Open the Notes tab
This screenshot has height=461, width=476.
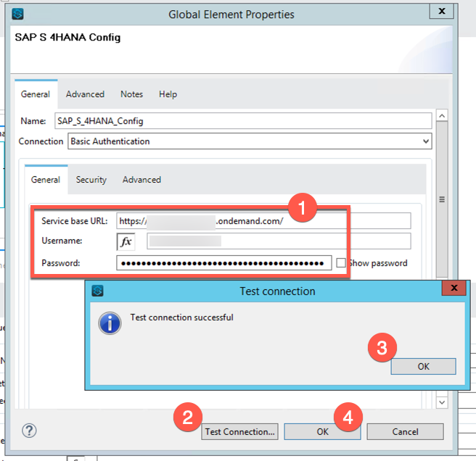point(132,94)
